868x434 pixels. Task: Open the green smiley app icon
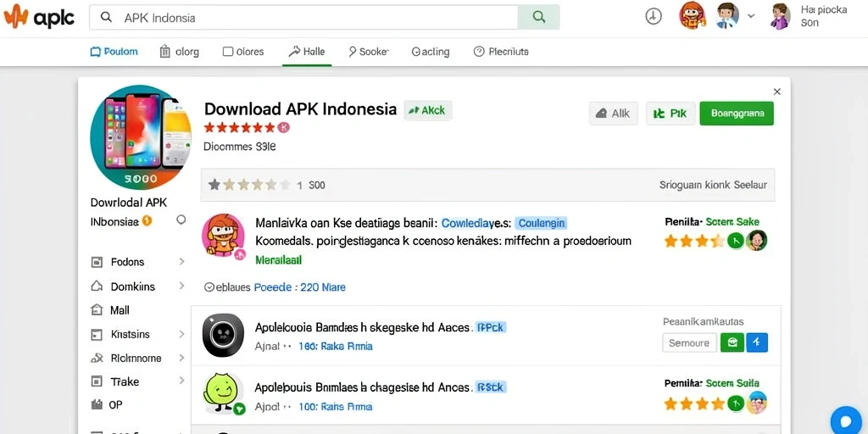(x=222, y=394)
